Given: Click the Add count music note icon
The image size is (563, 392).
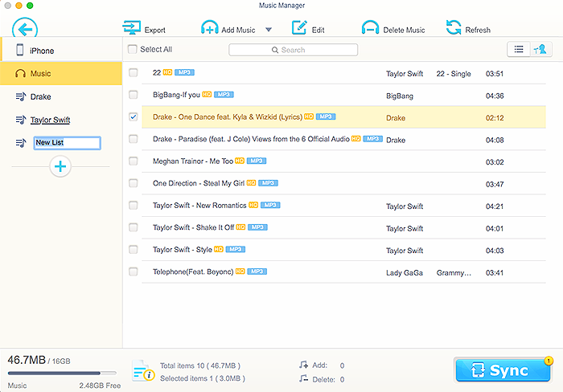Looking at the screenshot, I should coord(303,365).
